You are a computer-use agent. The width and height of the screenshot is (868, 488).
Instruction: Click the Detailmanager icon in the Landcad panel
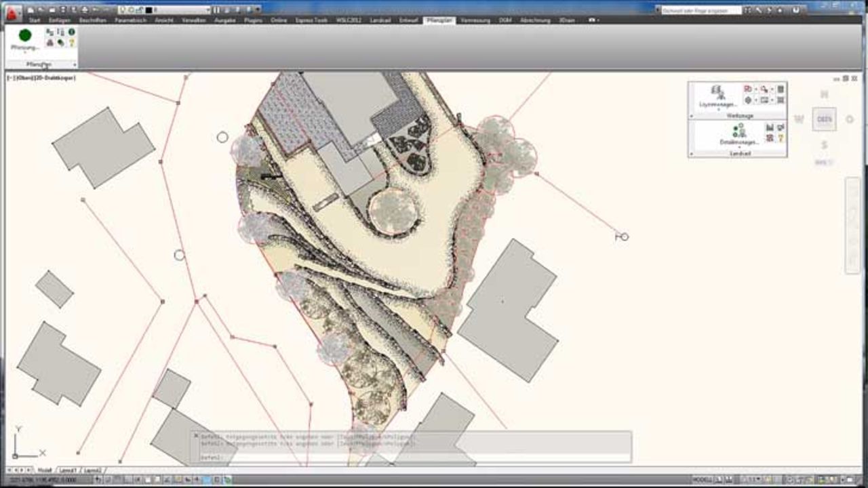(x=738, y=133)
